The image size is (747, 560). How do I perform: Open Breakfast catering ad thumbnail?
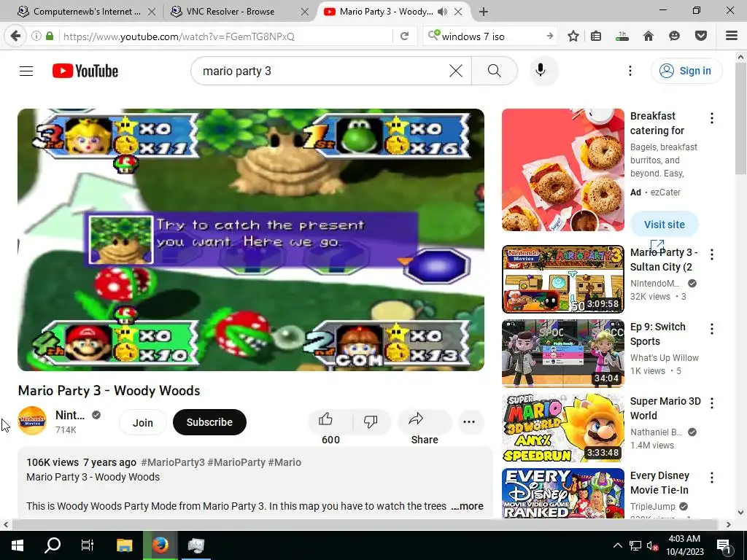(562, 169)
